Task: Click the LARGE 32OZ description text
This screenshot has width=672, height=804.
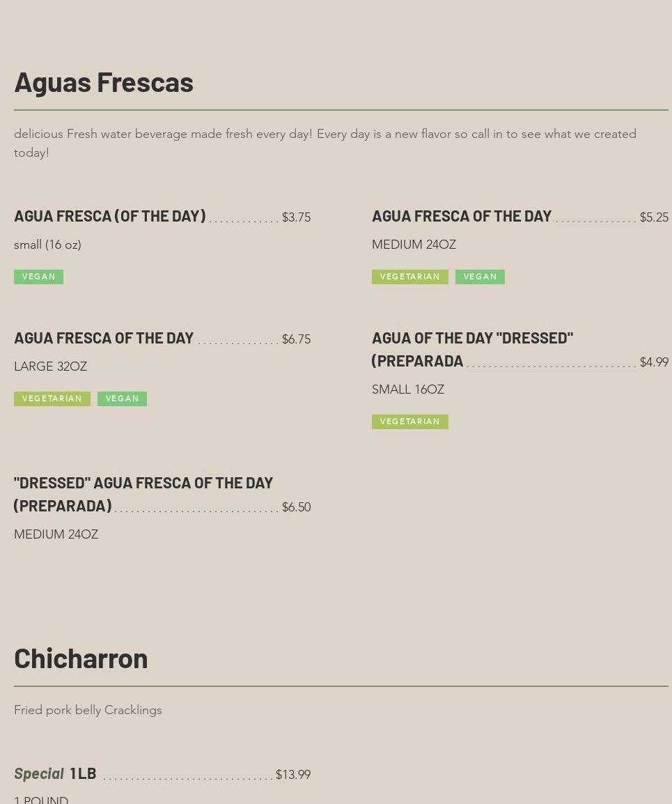Action: (x=50, y=366)
